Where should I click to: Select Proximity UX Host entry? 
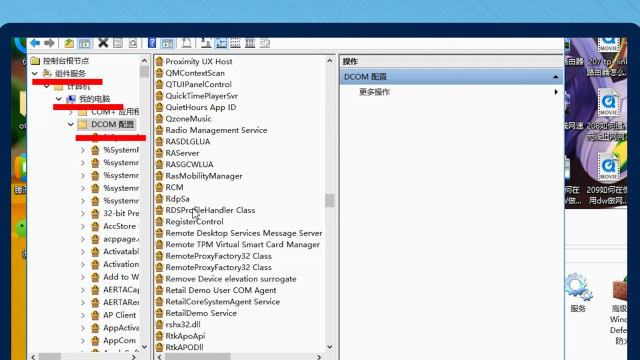pos(199,62)
